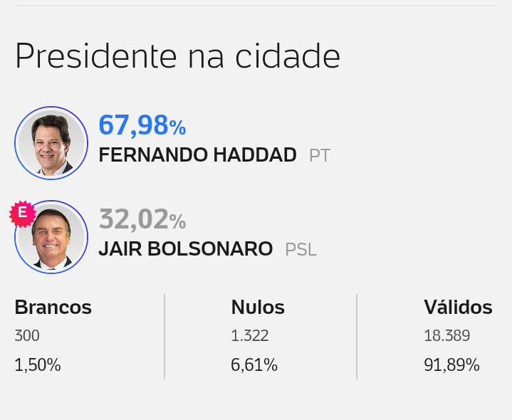Click the 300 blank votes count
Screen dimensions: 512x420
tap(27, 335)
